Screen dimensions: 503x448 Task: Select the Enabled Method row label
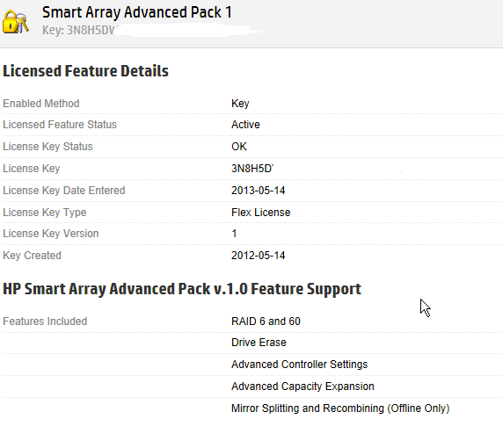[x=41, y=104]
